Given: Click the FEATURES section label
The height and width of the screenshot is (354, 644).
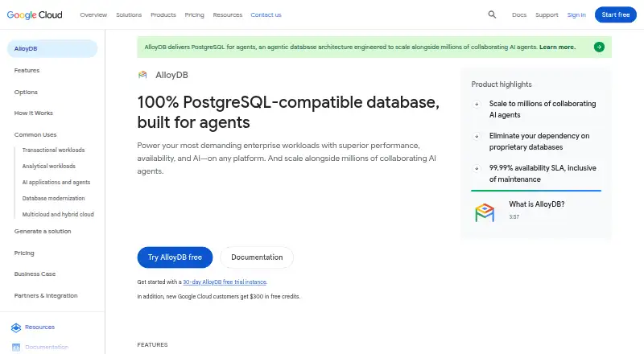Looking at the screenshot, I should (152, 345).
